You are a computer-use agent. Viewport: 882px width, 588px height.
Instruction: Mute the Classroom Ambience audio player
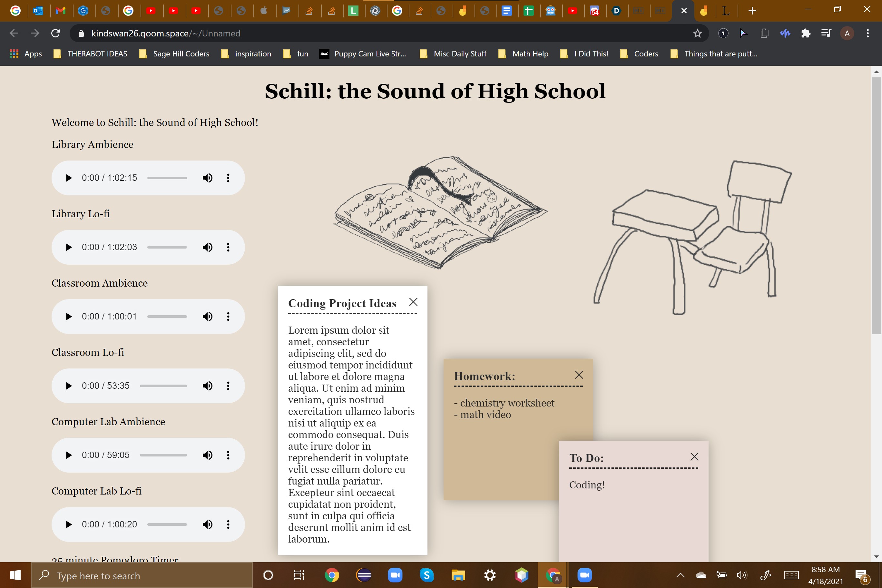click(x=207, y=317)
